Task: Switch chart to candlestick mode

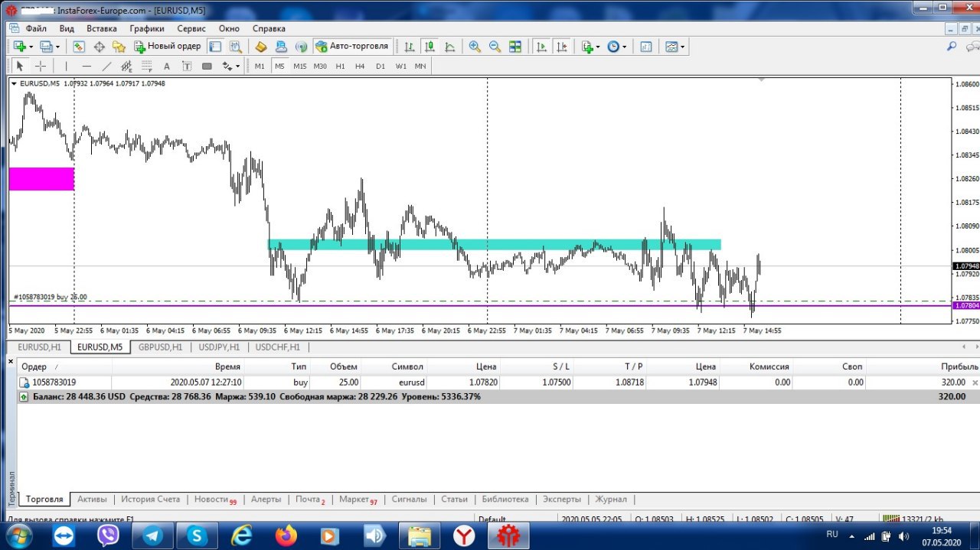Action: pyautogui.click(x=430, y=47)
